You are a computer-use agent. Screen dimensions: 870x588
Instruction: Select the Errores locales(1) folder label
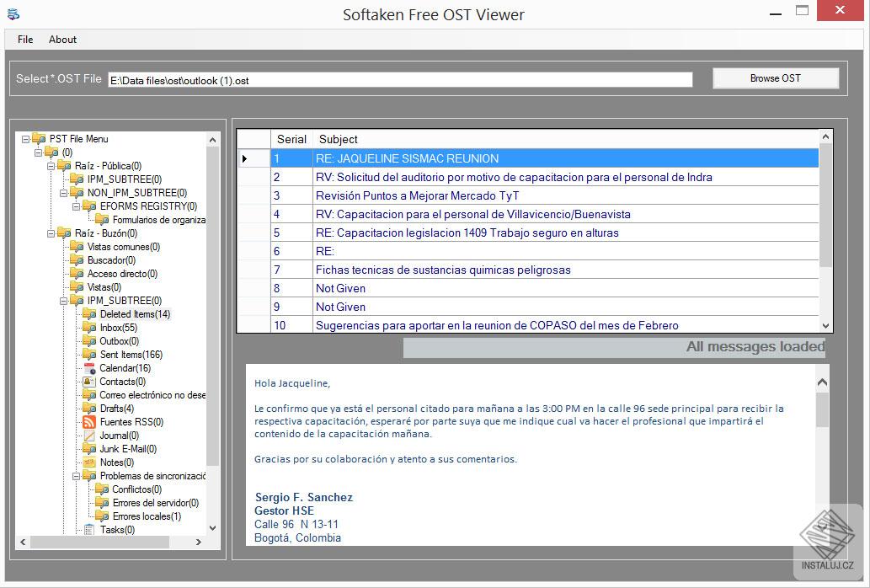pyautogui.click(x=147, y=516)
